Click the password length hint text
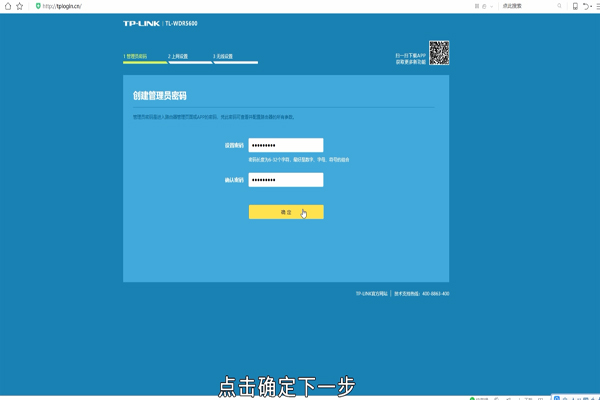 pos(299,160)
